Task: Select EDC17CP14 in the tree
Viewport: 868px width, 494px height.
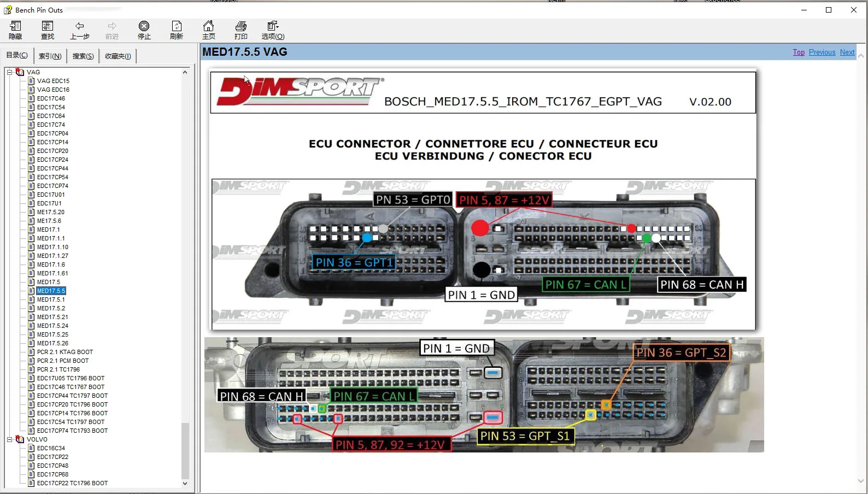Action: [x=52, y=142]
